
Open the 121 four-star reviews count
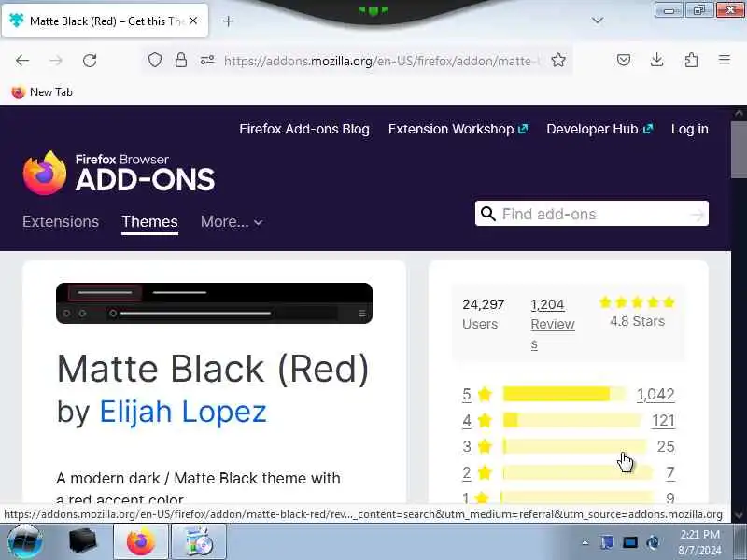tap(663, 421)
